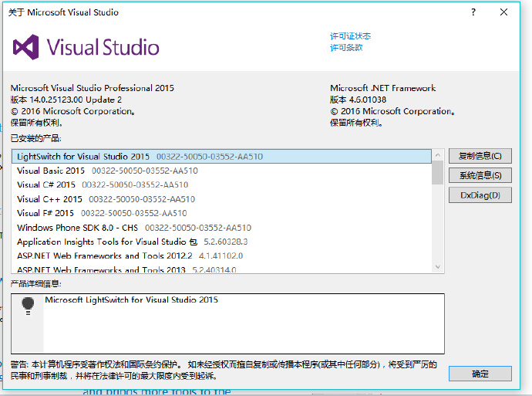Close the About Visual Studio dialog
This screenshot has height=396, width=532.
[x=503, y=12]
